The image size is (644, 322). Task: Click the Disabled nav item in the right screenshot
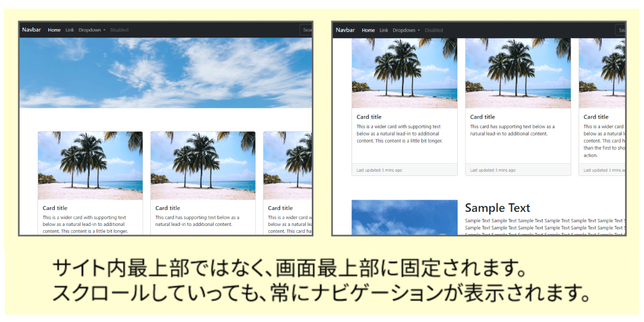[434, 30]
